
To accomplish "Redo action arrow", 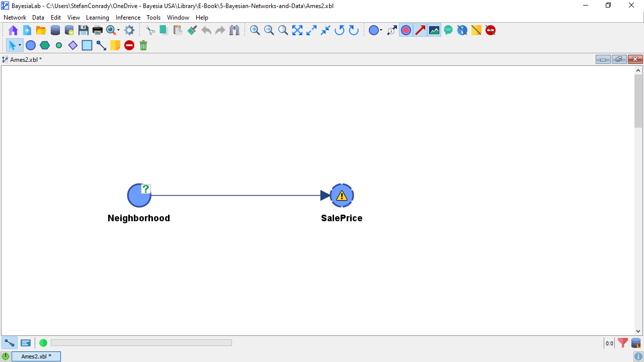I will point(220,30).
